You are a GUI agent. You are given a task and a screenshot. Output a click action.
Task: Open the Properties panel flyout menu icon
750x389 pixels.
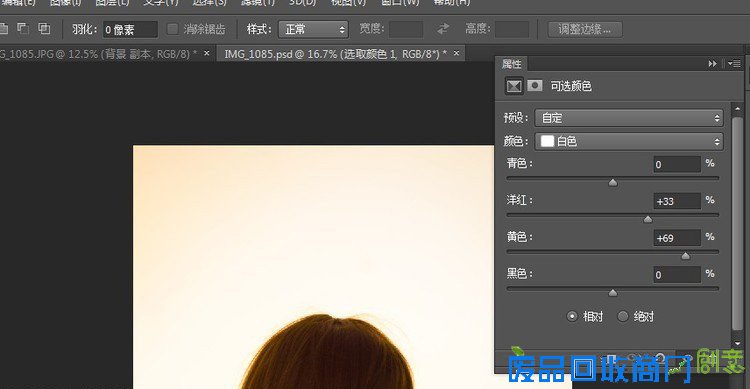click(734, 64)
